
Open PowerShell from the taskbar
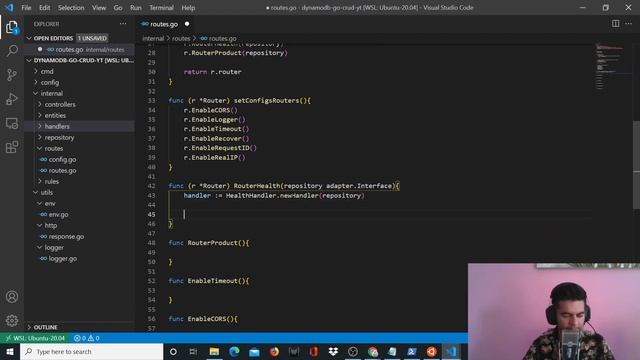pyautogui.click(x=411, y=351)
